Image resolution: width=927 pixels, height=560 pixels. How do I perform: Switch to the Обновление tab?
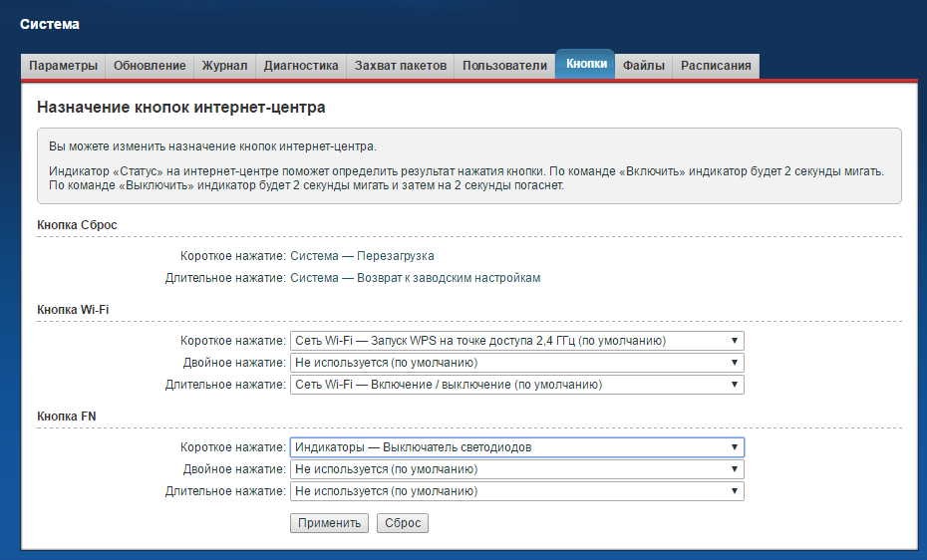(x=150, y=66)
